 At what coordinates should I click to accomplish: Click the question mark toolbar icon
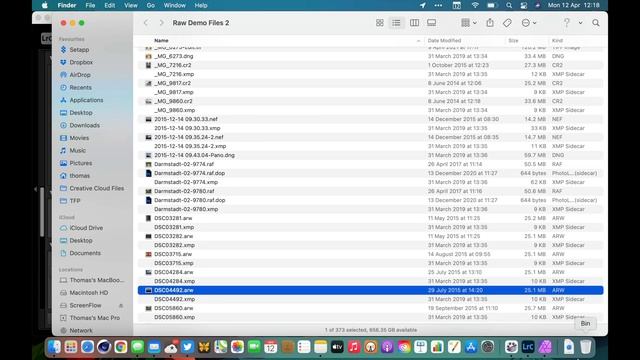(x=567, y=23)
